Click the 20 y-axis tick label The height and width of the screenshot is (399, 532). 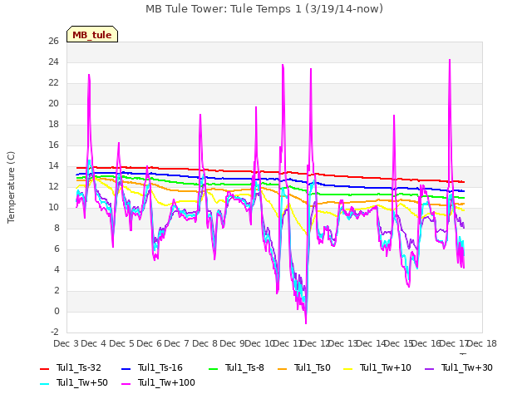pyautogui.click(x=53, y=103)
